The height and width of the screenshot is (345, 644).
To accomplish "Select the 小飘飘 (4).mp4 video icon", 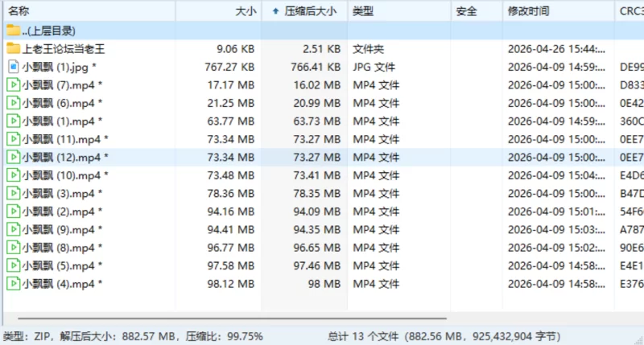I will tap(13, 283).
